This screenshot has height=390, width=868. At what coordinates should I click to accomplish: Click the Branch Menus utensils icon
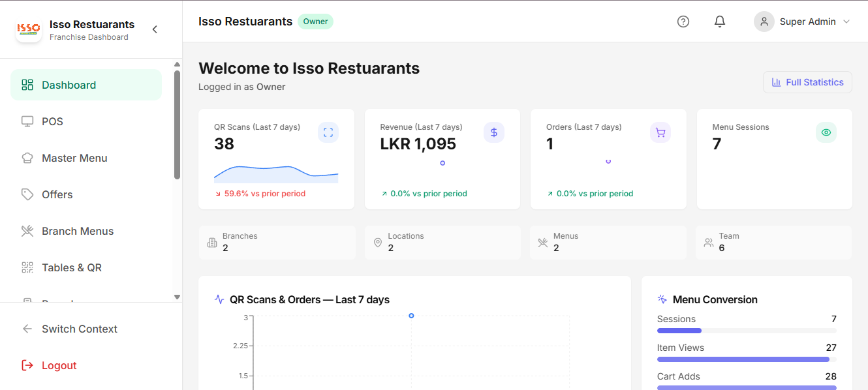[27, 231]
